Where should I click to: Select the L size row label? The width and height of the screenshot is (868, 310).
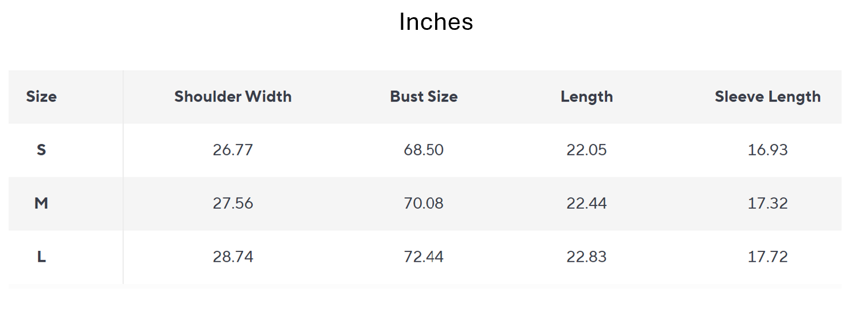click(x=41, y=257)
